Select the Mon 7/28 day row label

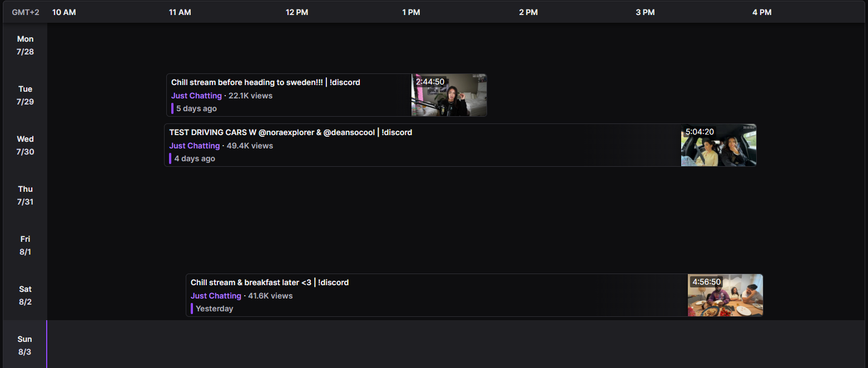click(x=25, y=45)
